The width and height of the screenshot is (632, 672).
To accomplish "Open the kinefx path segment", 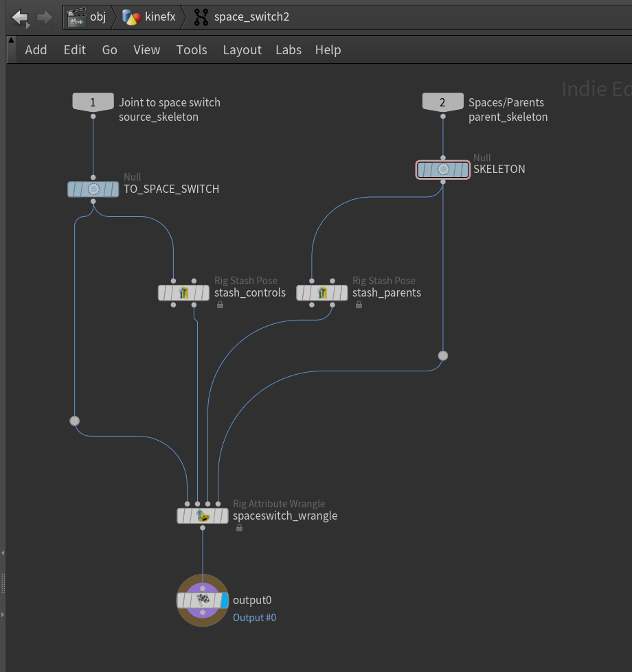I will pos(160,16).
